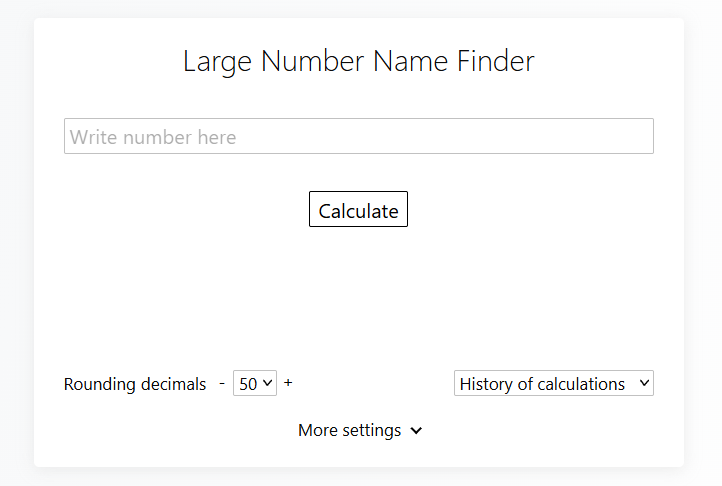This screenshot has width=722, height=486.
Task: Open the rounding decimals dropdown showing 50
Action: (x=255, y=384)
